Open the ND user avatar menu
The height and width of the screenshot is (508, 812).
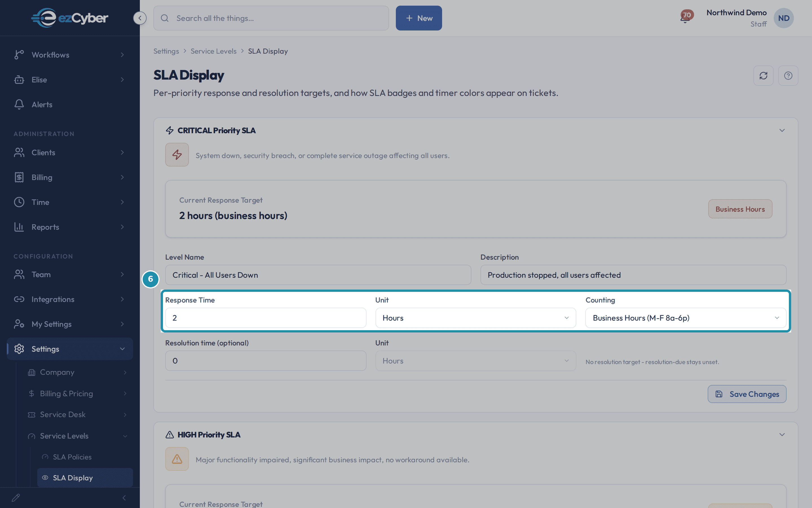[784, 18]
